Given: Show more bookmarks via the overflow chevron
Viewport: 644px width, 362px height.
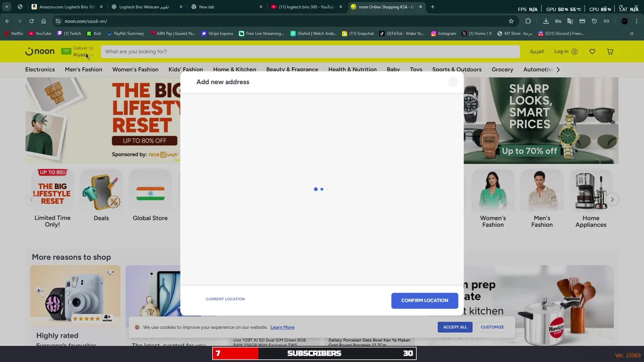Looking at the screenshot, I should coord(631,33).
